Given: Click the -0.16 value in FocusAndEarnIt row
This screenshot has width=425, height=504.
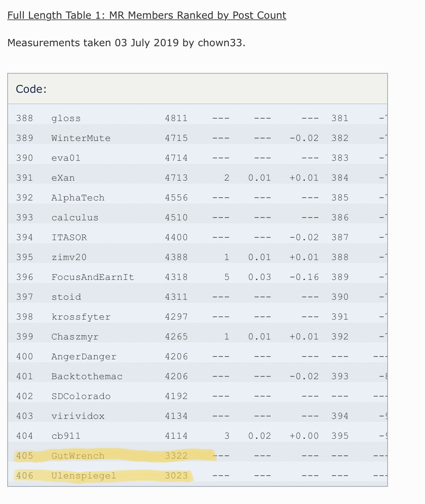Looking at the screenshot, I should click(304, 277).
